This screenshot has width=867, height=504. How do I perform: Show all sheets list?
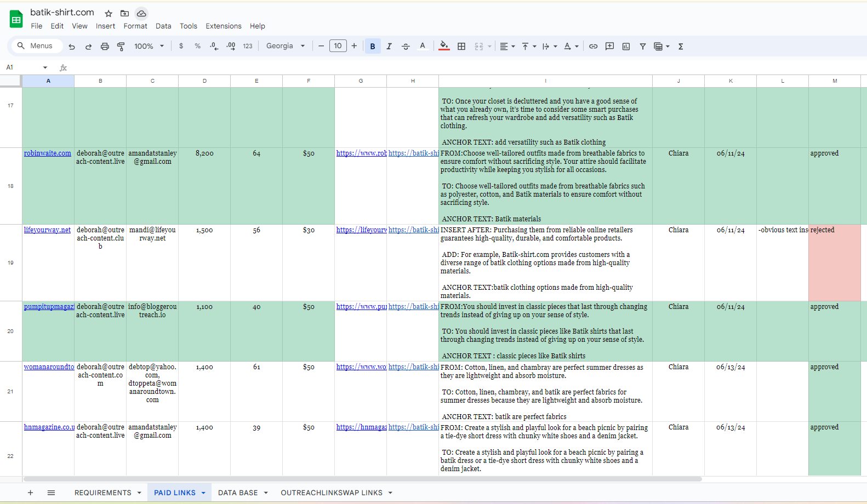pyautogui.click(x=51, y=492)
